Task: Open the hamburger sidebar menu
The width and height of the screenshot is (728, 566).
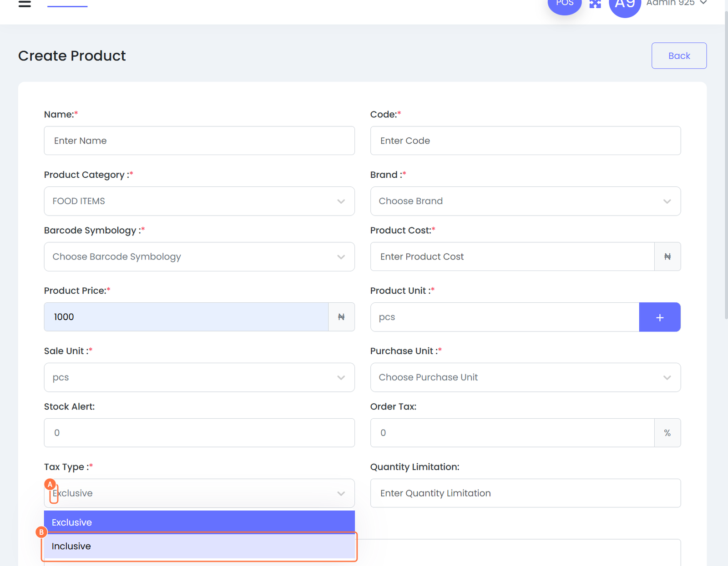Action: point(25,4)
